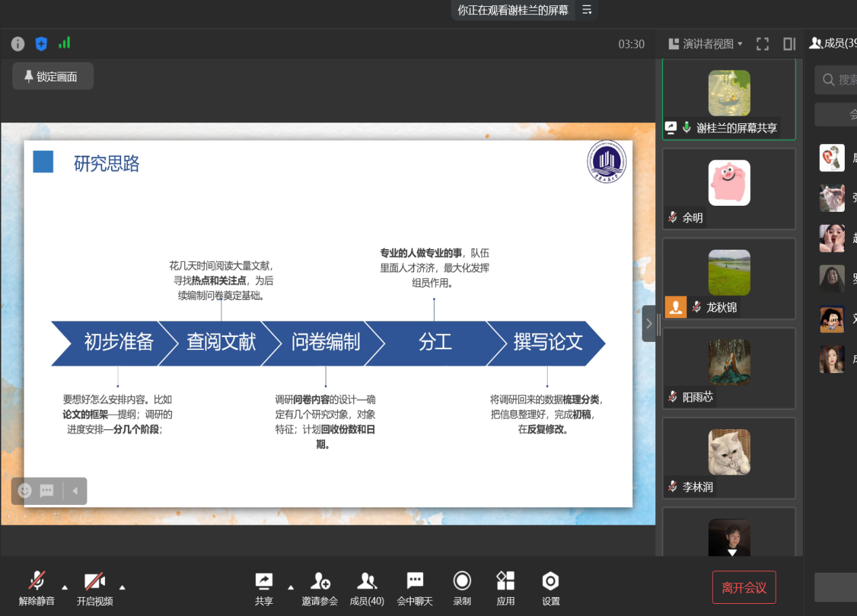Toggle the side panel layout icon

[x=789, y=44]
